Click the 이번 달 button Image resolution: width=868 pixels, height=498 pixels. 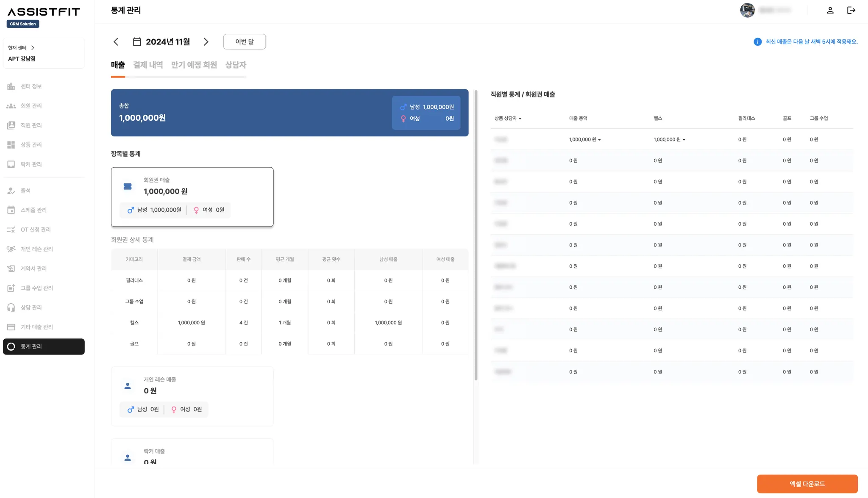click(x=245, y=41)
